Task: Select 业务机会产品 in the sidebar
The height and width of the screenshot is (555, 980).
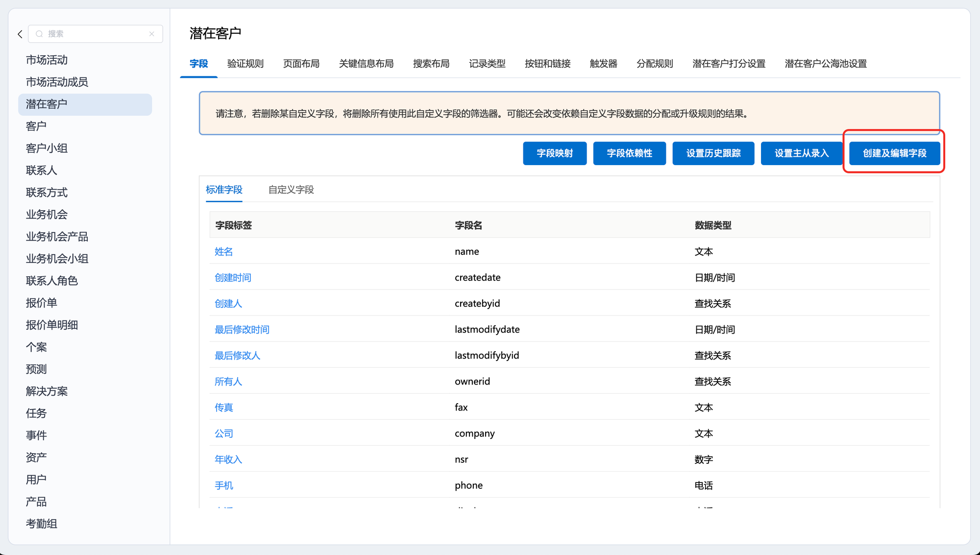Action: (57, 237)
